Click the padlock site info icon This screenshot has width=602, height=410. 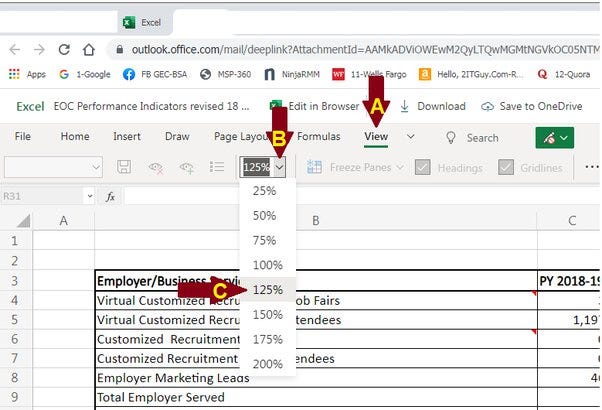120,50
